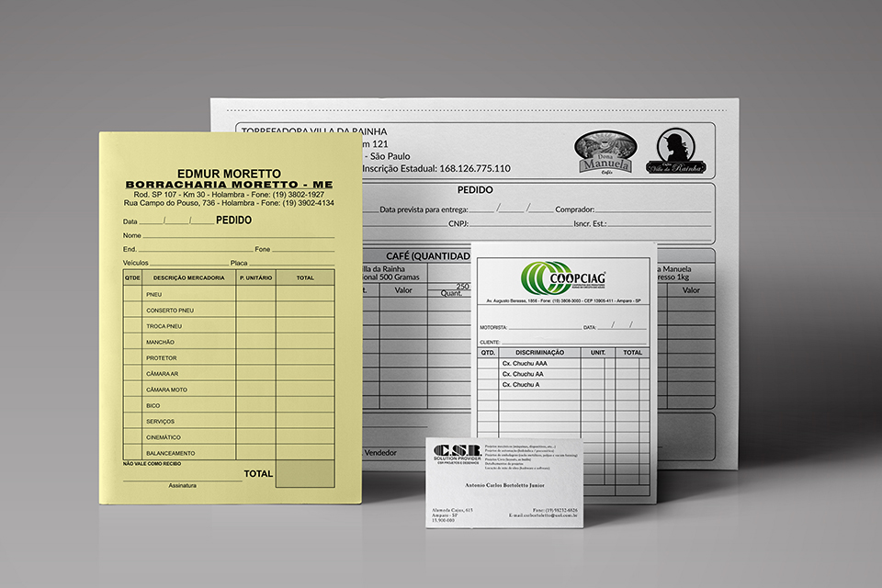Click the Fone field on yellow form

[x=294, y=249]
